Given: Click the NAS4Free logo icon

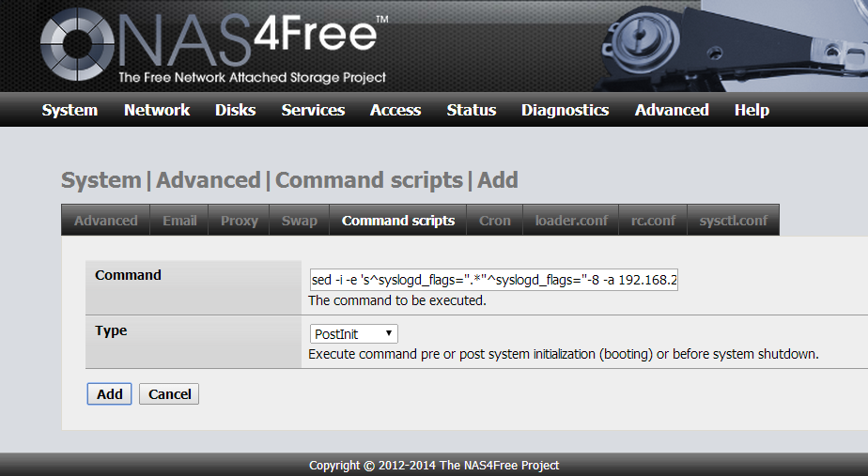Looking at the screenshot, I should [75, 45].
